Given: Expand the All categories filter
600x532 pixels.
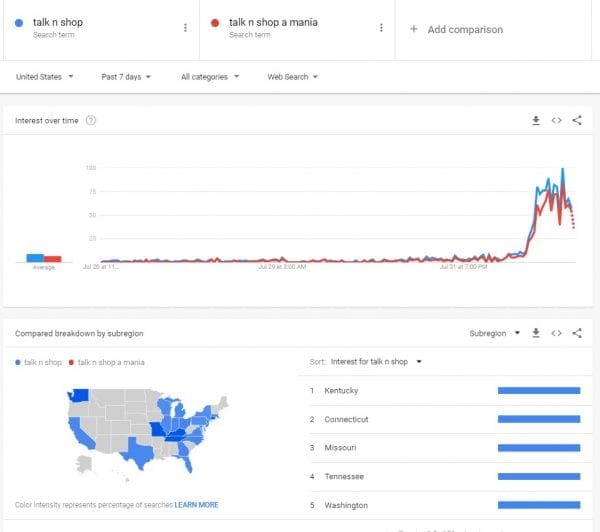Looking at the screenshot, I should [210, 76].
